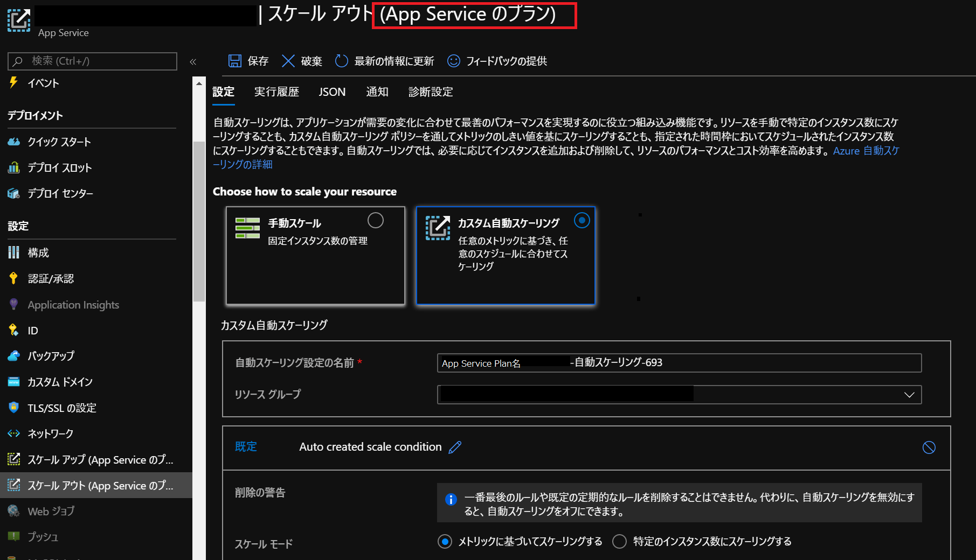Open the リソース グループ dropdown

pyautogui.click(x=679, y=395)
